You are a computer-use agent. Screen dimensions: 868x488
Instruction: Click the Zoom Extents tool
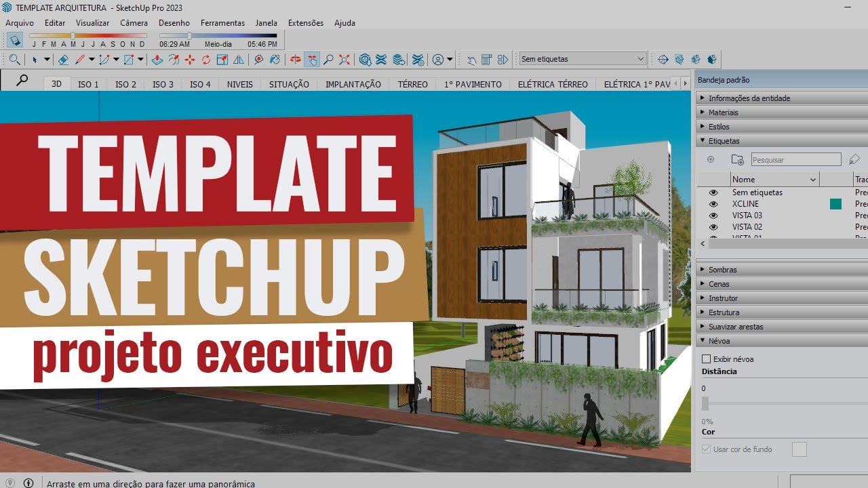click(x=344, y=60)
